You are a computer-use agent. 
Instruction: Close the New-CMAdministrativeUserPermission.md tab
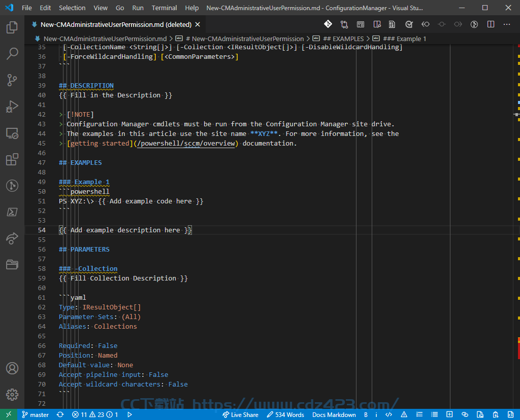(x=198, y=24)
